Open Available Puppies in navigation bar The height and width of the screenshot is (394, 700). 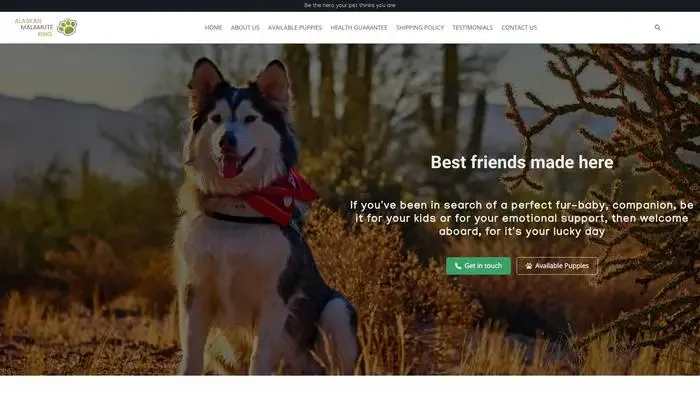click(295, 28)
